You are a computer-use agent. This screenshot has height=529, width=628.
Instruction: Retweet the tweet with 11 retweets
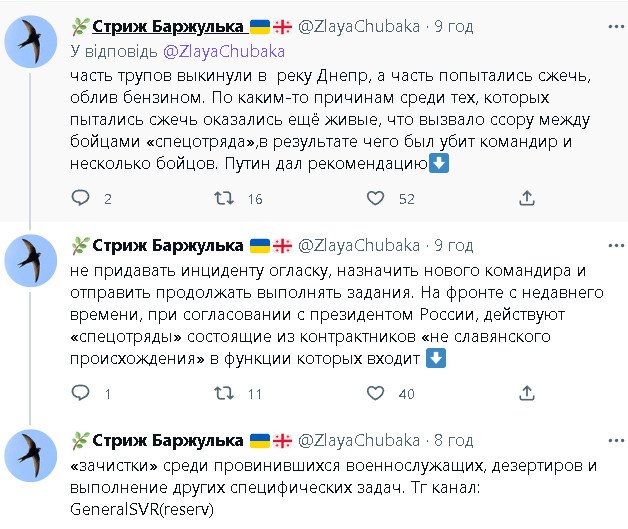pos(226,394)
